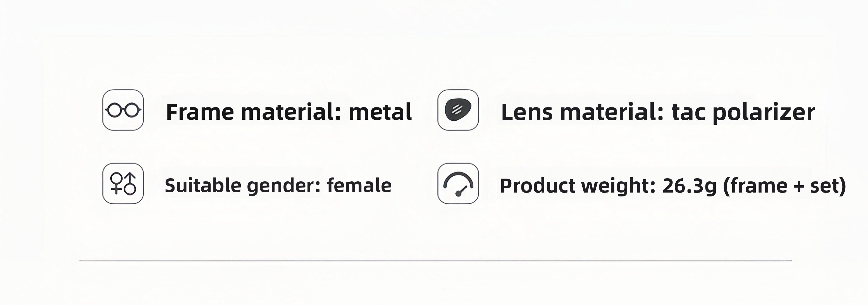
Task: Select the male arrow symbol inside the gender icon
Action: tap(130, 184)
